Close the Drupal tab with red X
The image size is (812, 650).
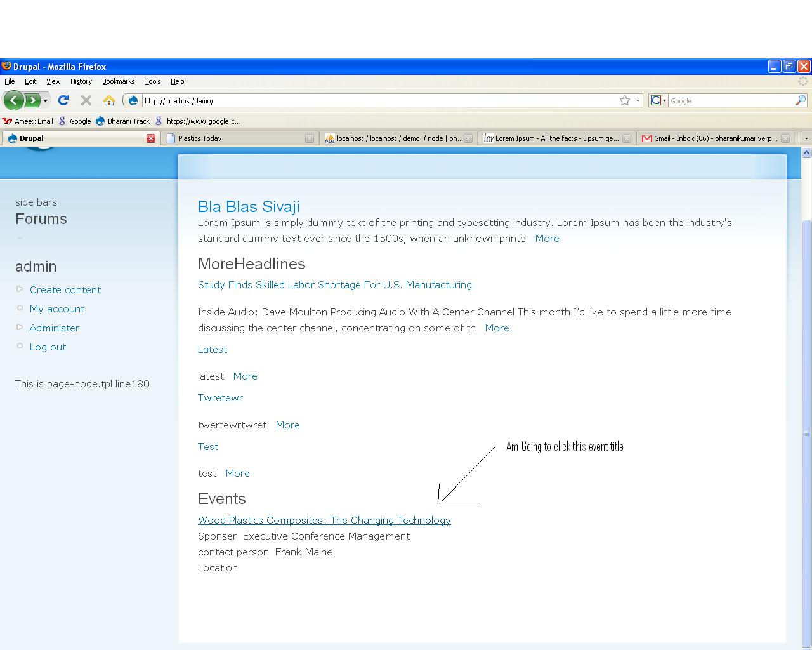pyautogui.click(x=151, y=138)
